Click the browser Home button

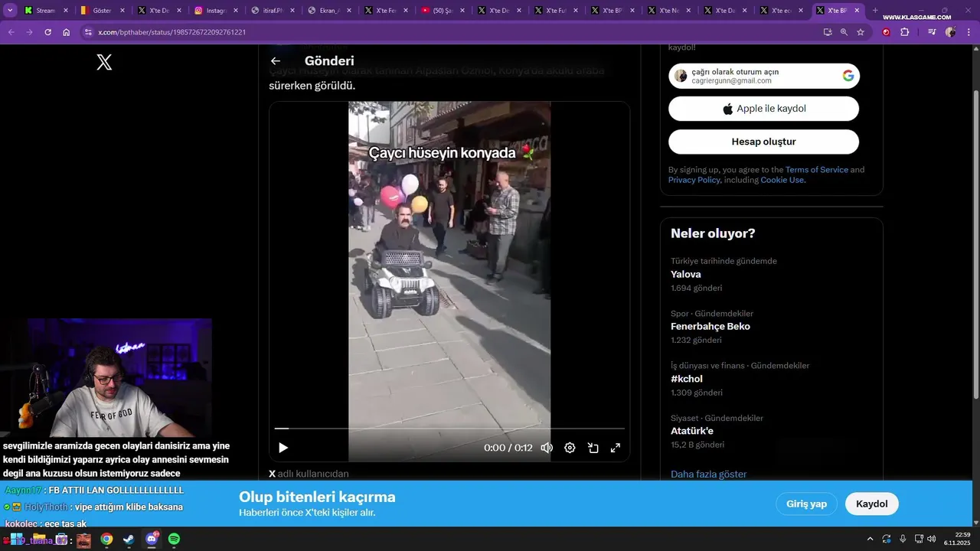pyautogui.click(x=67, y=32)
